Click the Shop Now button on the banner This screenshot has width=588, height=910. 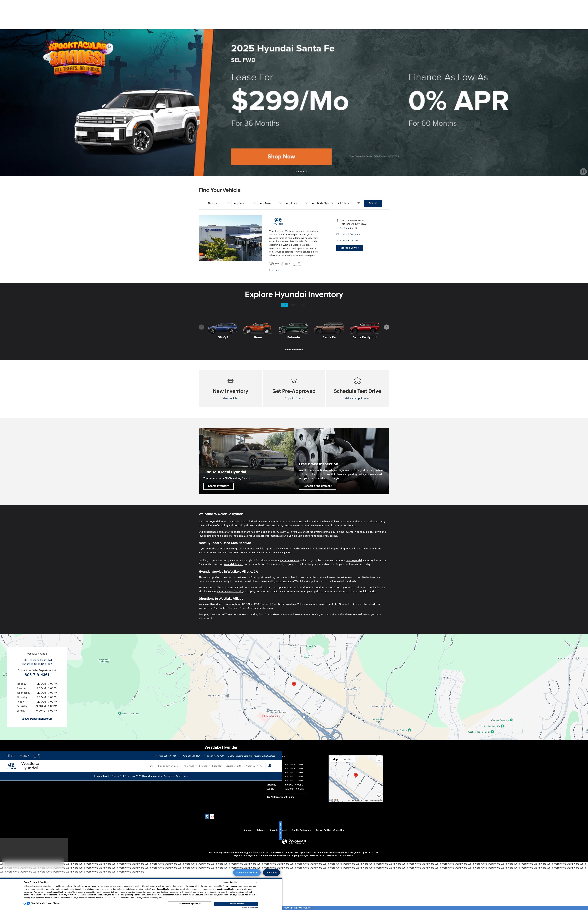(281, 157)
